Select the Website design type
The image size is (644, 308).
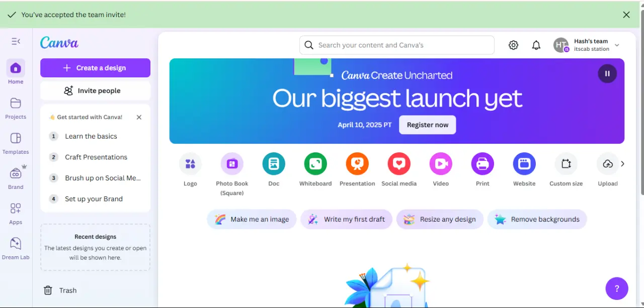tap(524, 170)
